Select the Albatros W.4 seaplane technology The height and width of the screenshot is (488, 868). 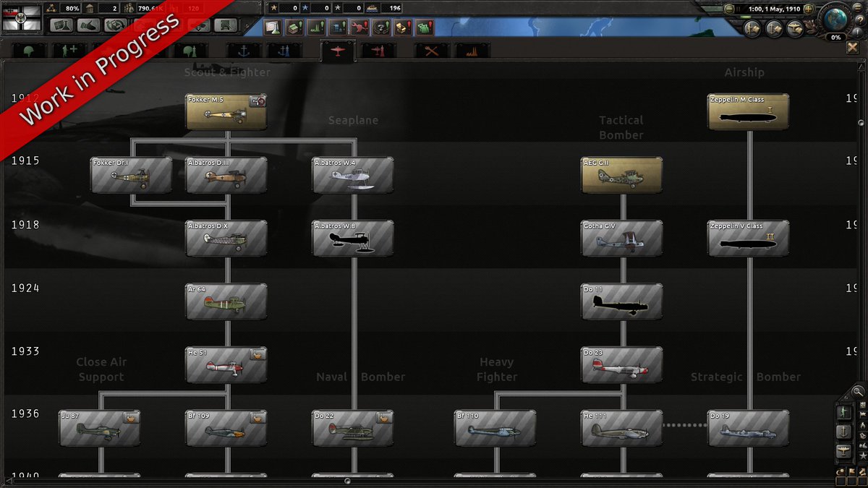[x=353, y=175]
